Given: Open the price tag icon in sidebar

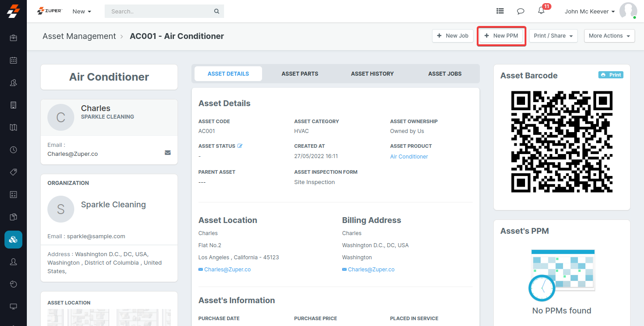Looking at the screenshot, I should tap(13, 172).
